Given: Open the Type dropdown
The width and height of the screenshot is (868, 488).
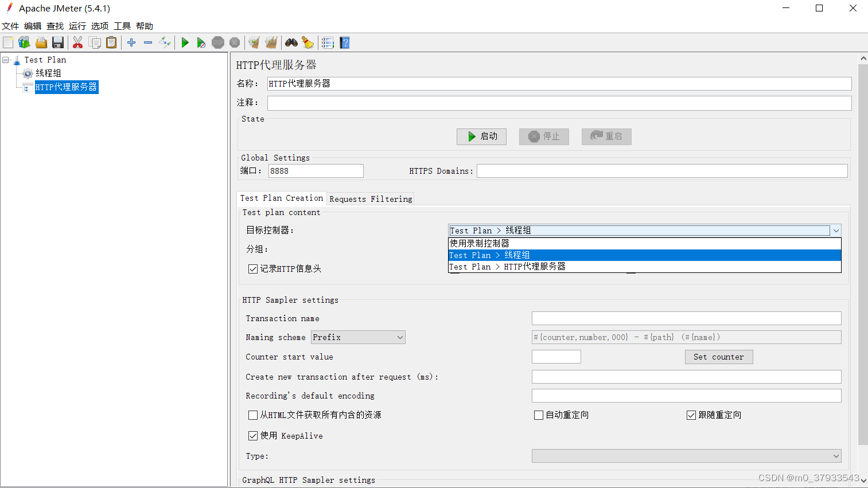Looking at the screenshot, I should (686, 456).
